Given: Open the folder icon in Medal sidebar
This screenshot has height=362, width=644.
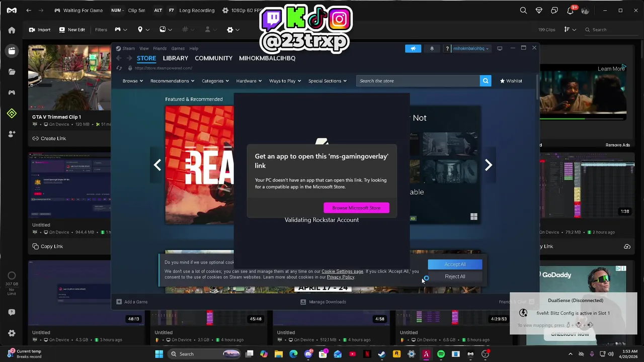Looking at the screenshot, I should pos(12,72).
